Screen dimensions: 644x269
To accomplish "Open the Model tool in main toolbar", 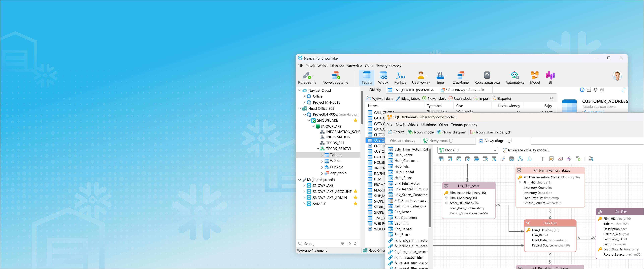I will pyautogui.click(x=535, y=78).
